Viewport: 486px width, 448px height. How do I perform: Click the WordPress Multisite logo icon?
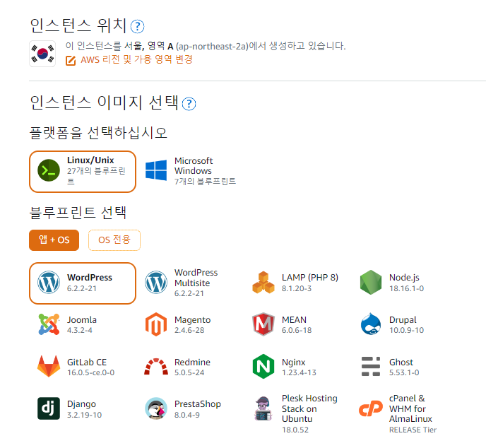[156, 282]
